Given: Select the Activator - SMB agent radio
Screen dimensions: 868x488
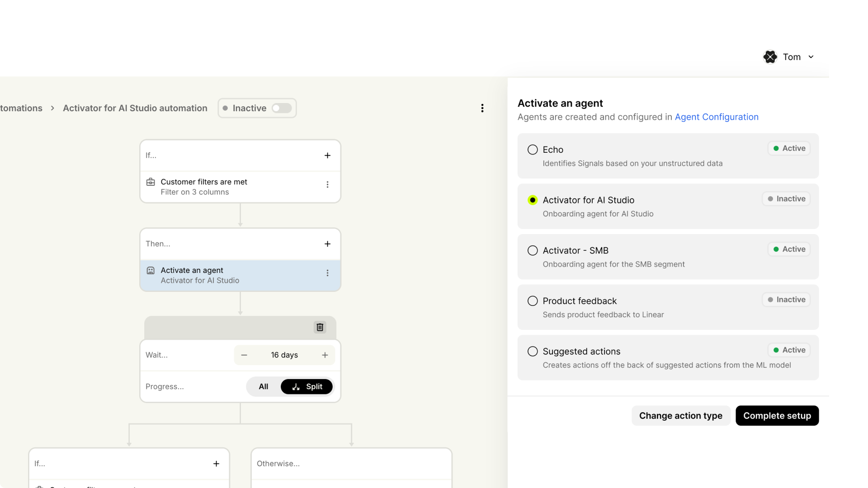Looking at the screenshot, I should [533, 250].
